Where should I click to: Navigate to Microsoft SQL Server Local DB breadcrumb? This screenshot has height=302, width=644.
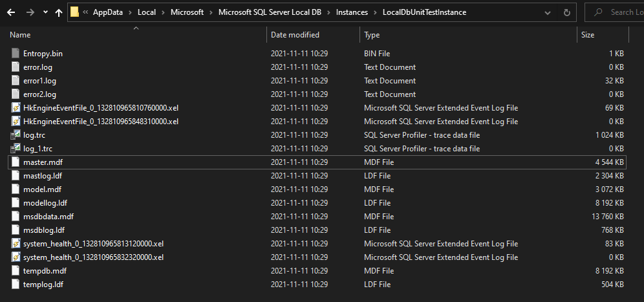pyautogui.click(x=270, y=12)
